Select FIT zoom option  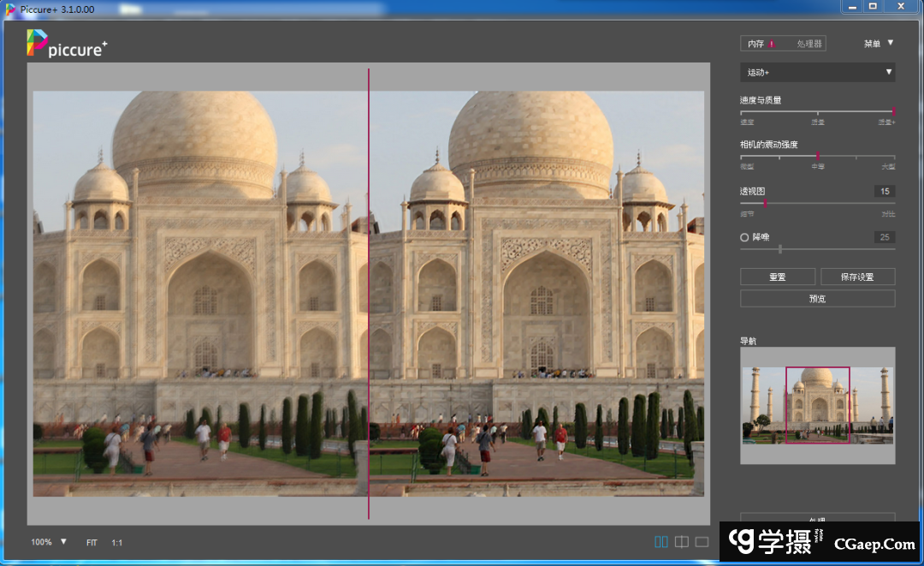(x=92, y=543)
